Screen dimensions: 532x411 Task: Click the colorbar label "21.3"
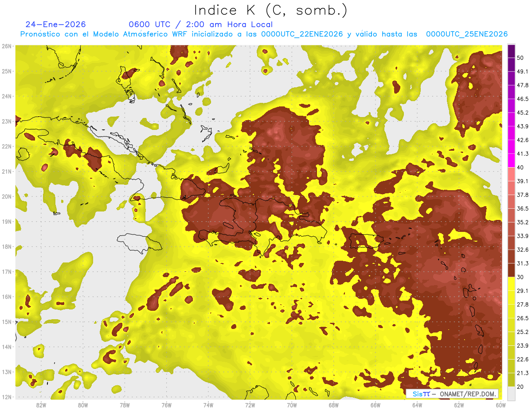point(523,373)
